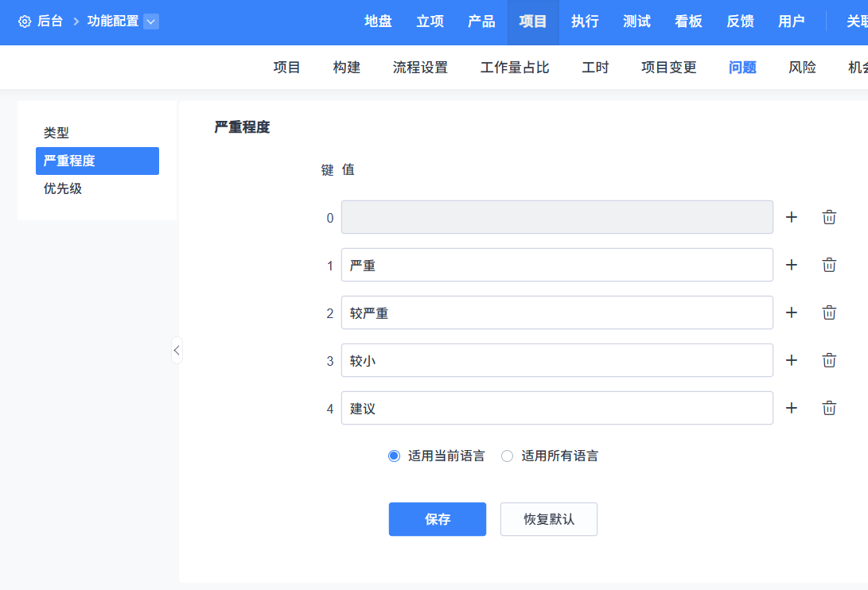Click the plus icon in row 0
Image resolution: width=868 pixels, height=590 pixels.
[x=792, y=217]
